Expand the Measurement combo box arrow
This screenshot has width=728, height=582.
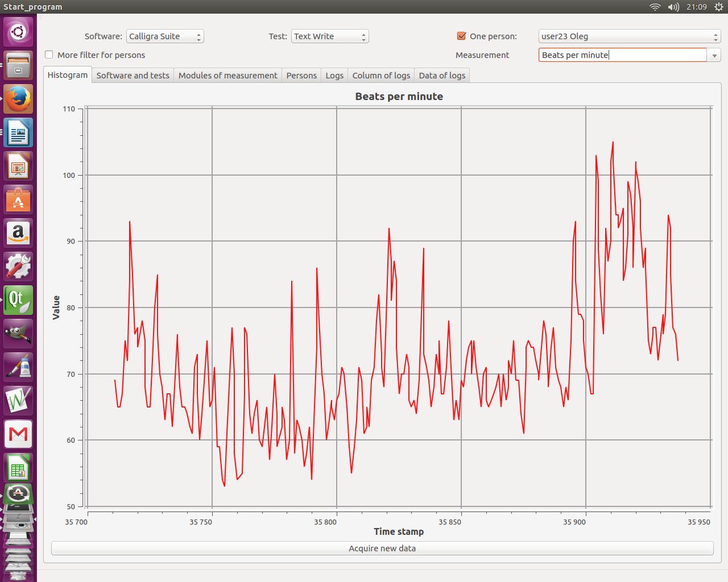[714, 55]
